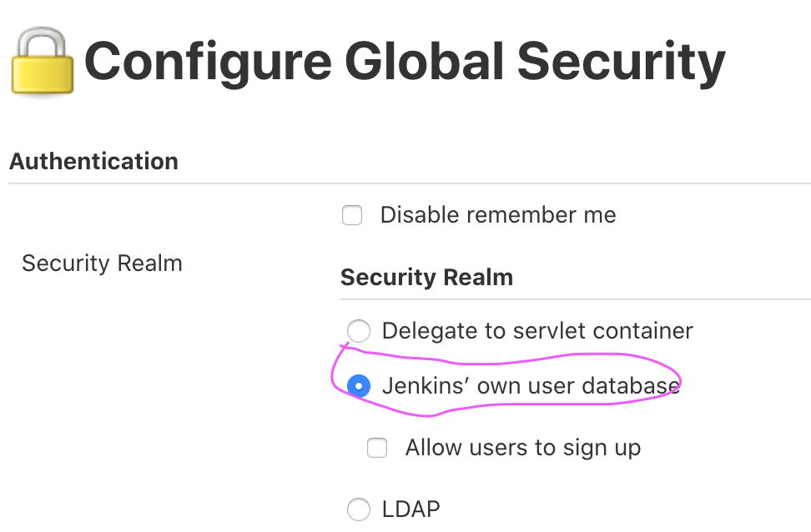Click the Security Realm sidebar label
The height and width of the screenshot is (532, 811).
coord(102,263)
